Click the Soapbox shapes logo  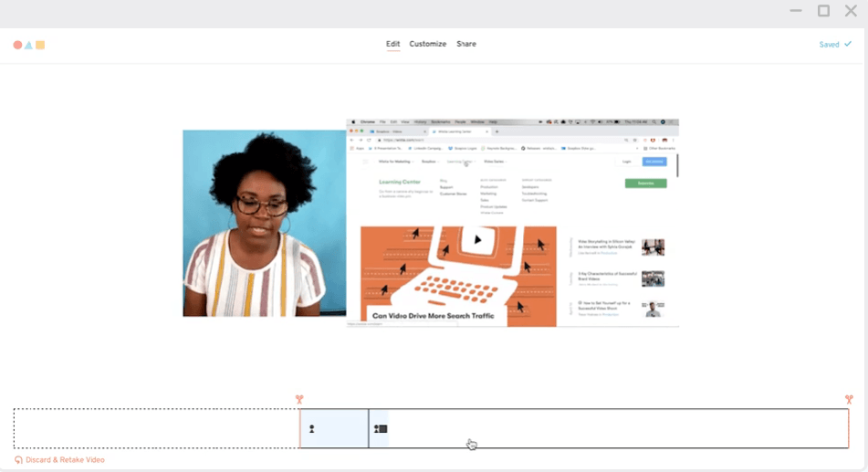[29, 45]
